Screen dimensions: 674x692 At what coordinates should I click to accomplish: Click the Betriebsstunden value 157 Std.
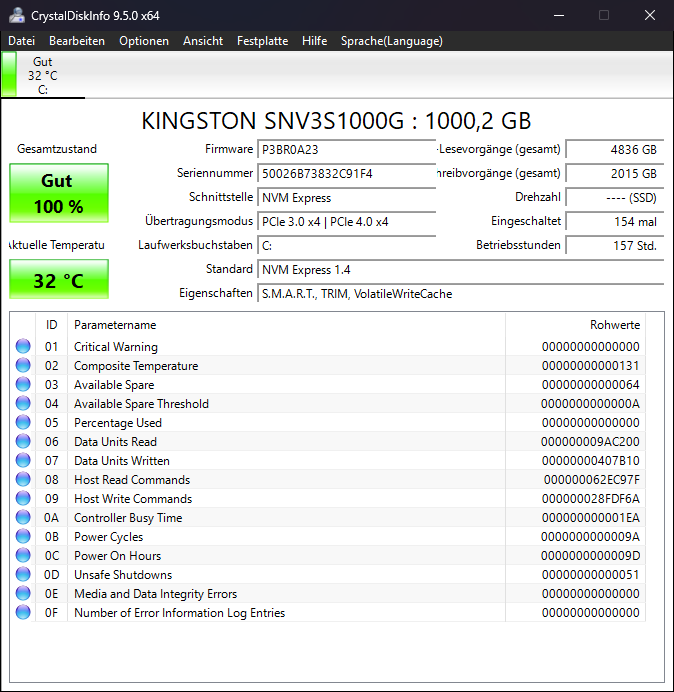coord(614,245)
